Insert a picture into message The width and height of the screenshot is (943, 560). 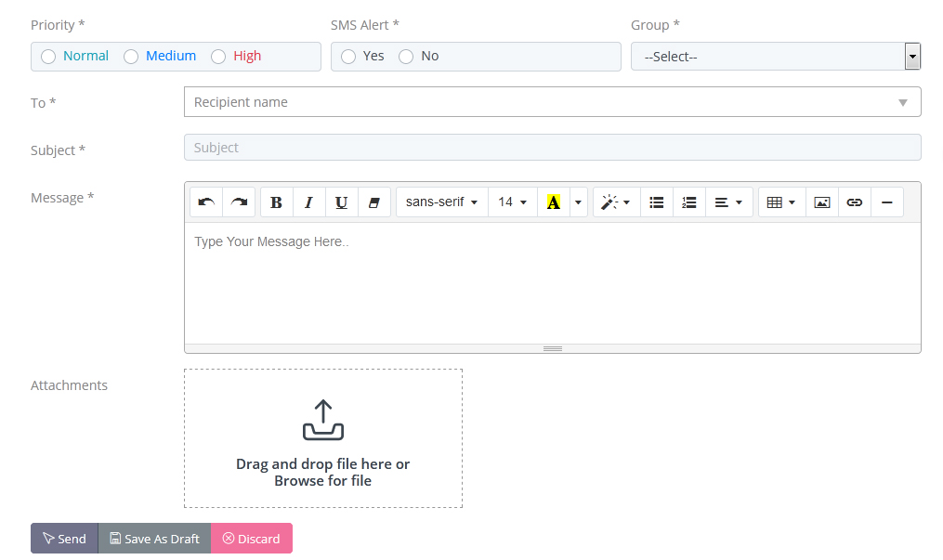click(821, 202)
